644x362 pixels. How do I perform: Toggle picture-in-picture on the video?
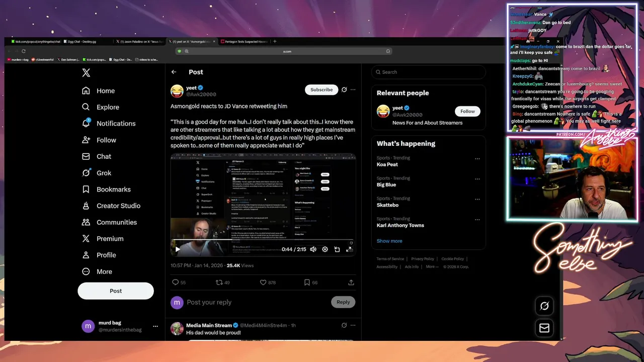(337, 249)
